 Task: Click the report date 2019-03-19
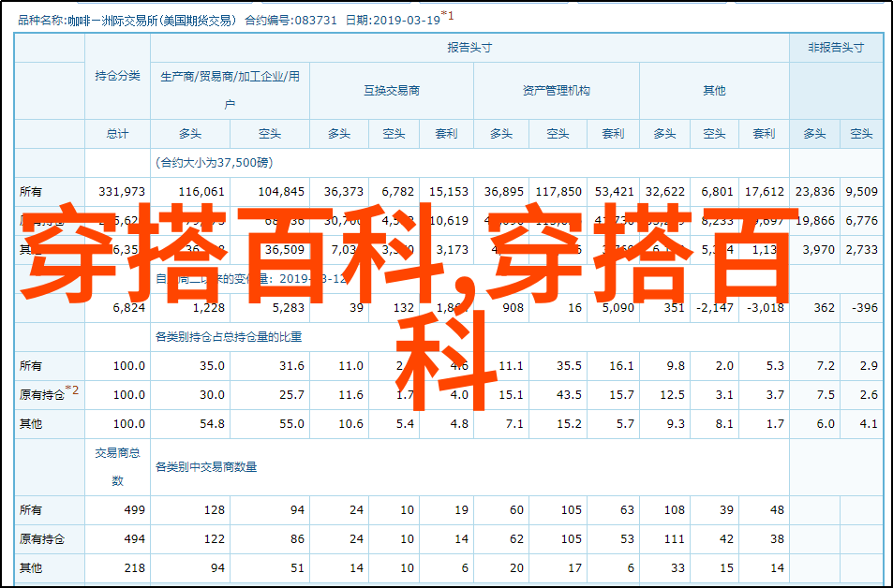coord(407,18)
